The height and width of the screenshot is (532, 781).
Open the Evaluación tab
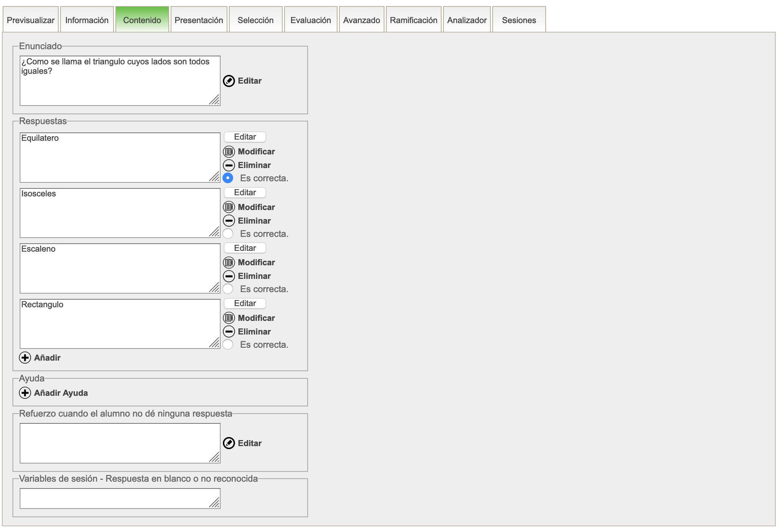click(310, 20)
